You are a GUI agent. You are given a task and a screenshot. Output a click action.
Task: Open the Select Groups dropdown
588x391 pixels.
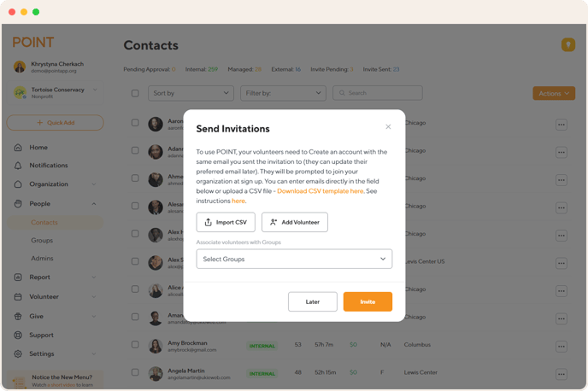(294, 259)
